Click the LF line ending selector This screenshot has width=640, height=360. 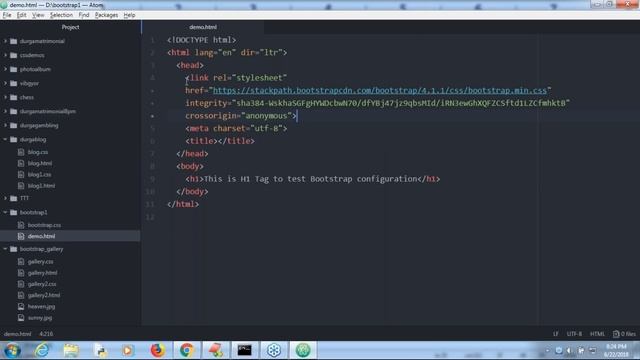pos(556,334)
